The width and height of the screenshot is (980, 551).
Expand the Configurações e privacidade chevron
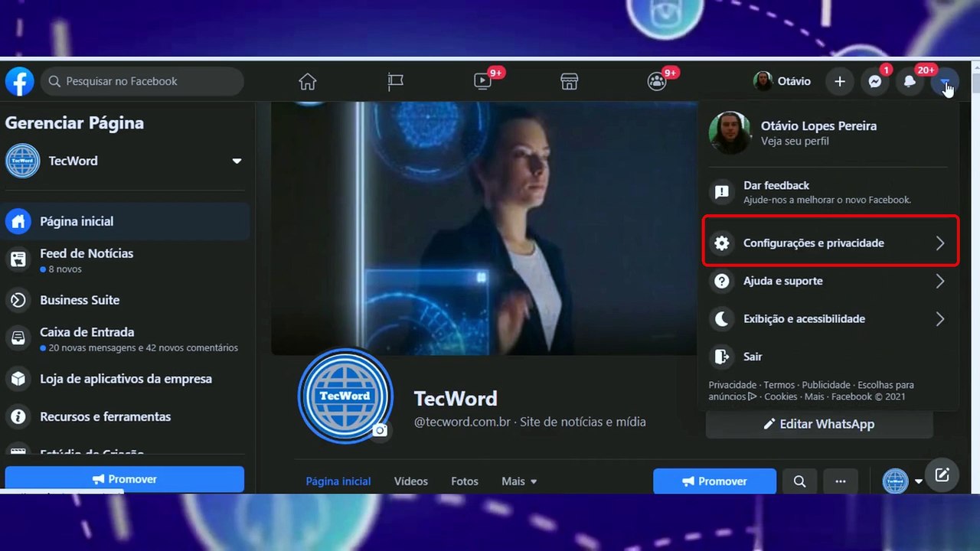tap(940, 243)
